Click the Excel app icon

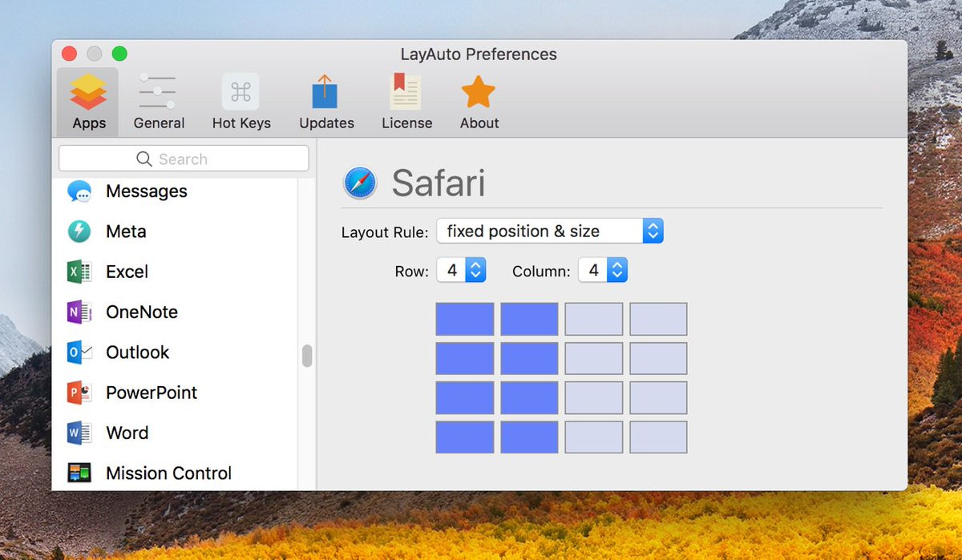79,272
